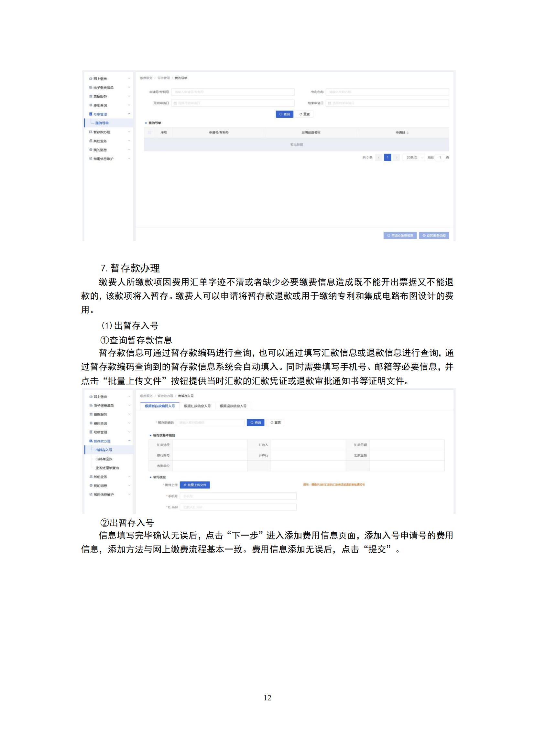Image resolution: width=535 pixels, height=756 pixels.
Task: Tick the select-all checkbox in 我的号单 table header
Action: pyautogui.click(x=149, y=133)
